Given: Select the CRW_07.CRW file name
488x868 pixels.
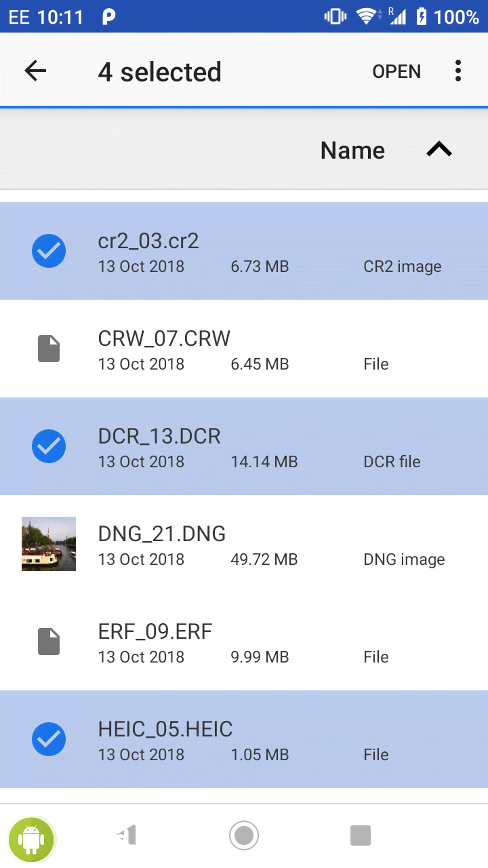Looking at the screenshot, I should click(164, 338).
